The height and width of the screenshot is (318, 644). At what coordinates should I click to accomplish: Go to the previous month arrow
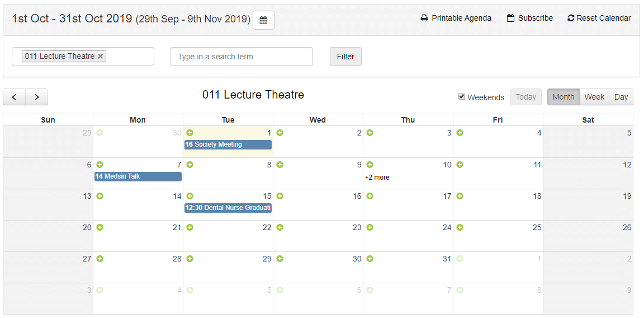[15, 97]
